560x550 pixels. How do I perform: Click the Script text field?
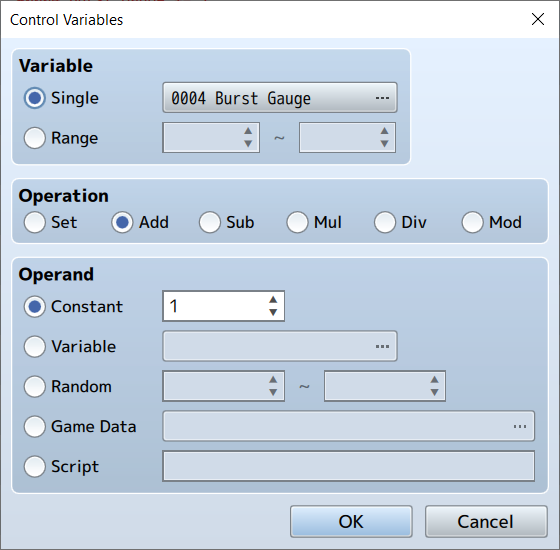pos(349,466)
